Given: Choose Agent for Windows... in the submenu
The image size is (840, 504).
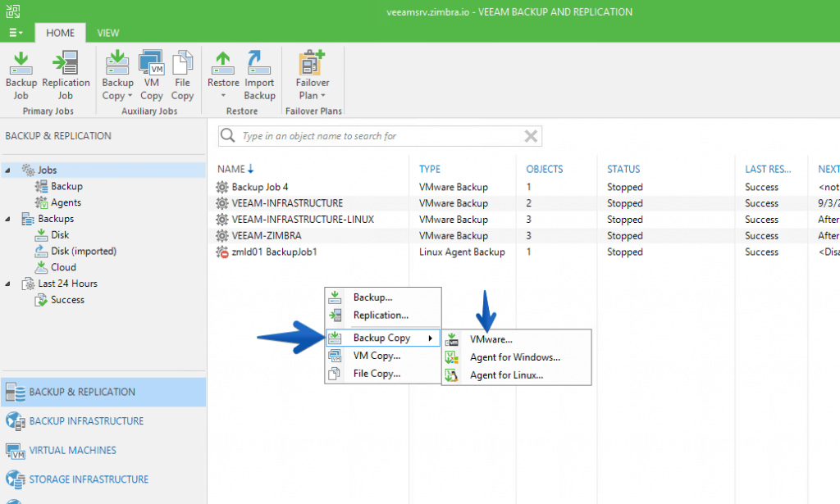Looking at the screenshot, I should tap(517, 356).
